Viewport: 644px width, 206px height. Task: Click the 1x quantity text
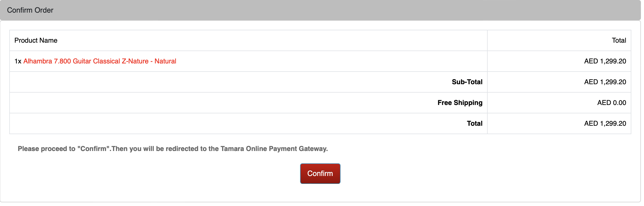tap(18, 61)
